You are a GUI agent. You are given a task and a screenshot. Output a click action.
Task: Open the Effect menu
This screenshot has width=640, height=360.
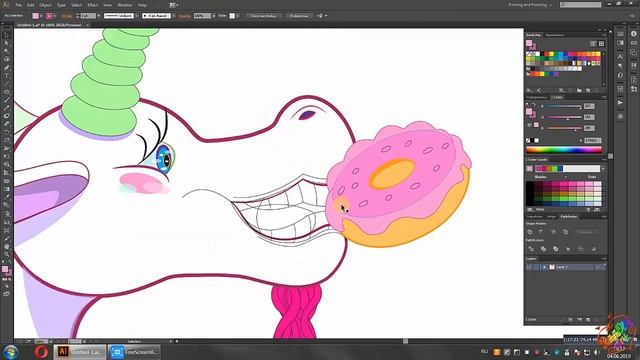(93, 5)
